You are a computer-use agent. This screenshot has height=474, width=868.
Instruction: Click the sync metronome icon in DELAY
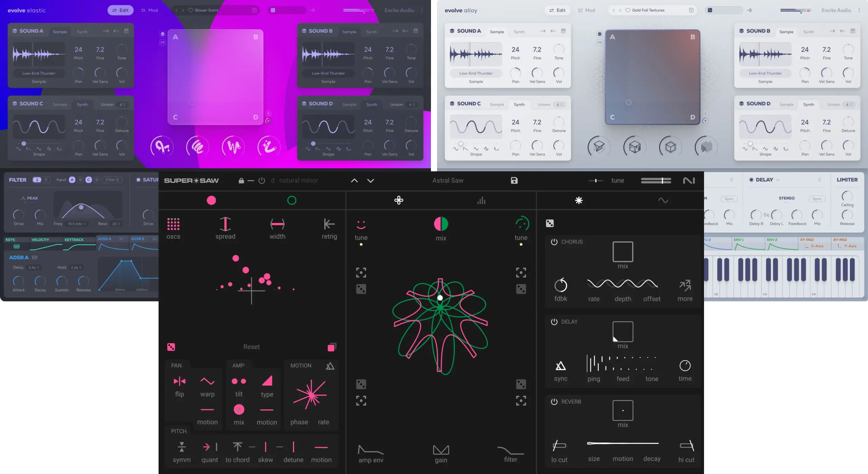[x=560, y=366]
